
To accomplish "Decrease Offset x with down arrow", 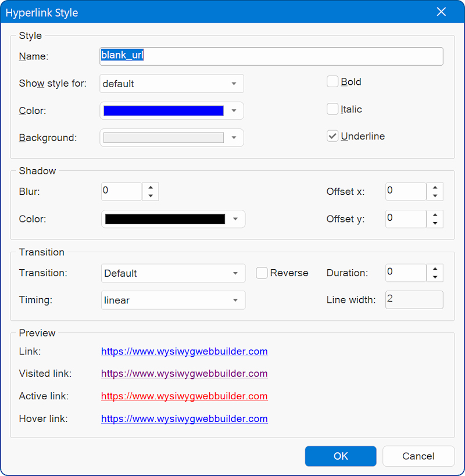I will [x=435, y=196].
